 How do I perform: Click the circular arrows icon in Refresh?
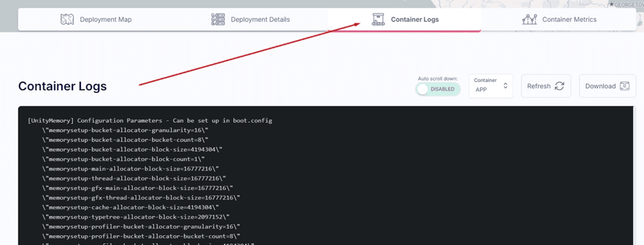tap(559, 86)
